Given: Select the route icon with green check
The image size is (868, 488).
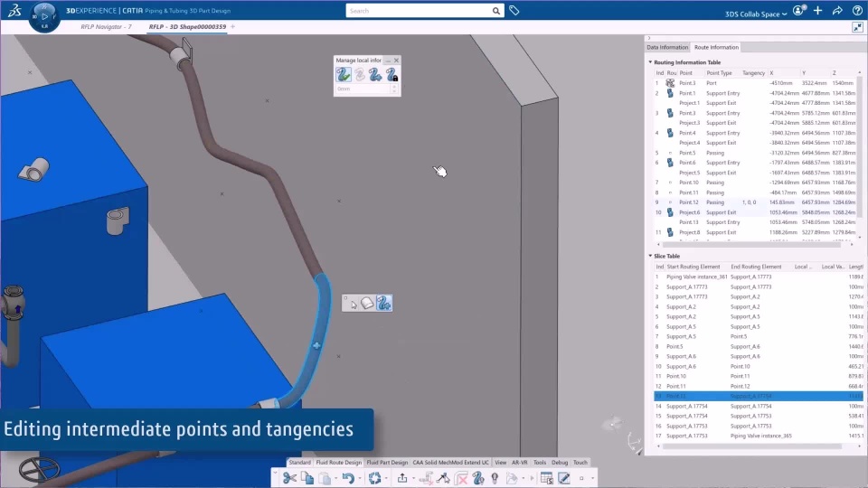Looking at the screenshot, I should pyautogui.click(x=344, y=75).
